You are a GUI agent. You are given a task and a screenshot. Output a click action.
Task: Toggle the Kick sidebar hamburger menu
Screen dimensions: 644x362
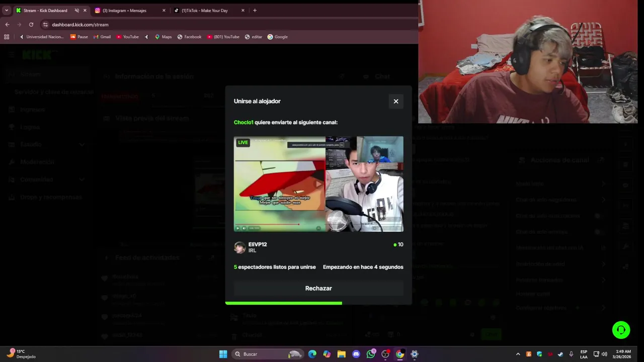point(11,55)
